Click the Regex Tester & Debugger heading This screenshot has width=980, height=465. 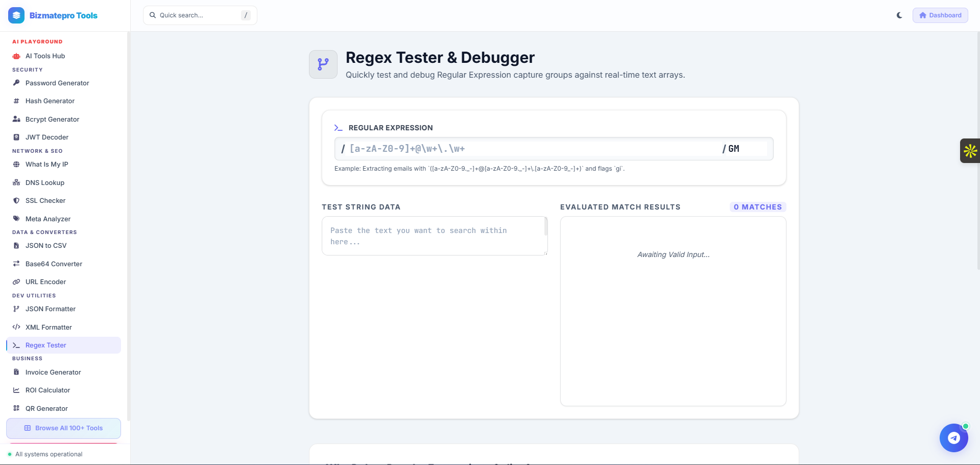pos(440,58)
